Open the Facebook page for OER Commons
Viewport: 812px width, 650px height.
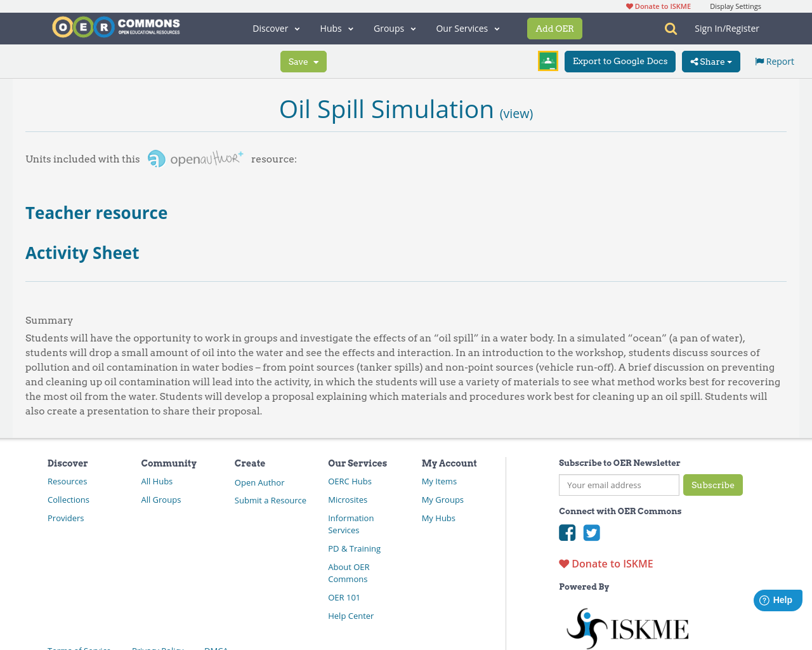pos(566,532)
